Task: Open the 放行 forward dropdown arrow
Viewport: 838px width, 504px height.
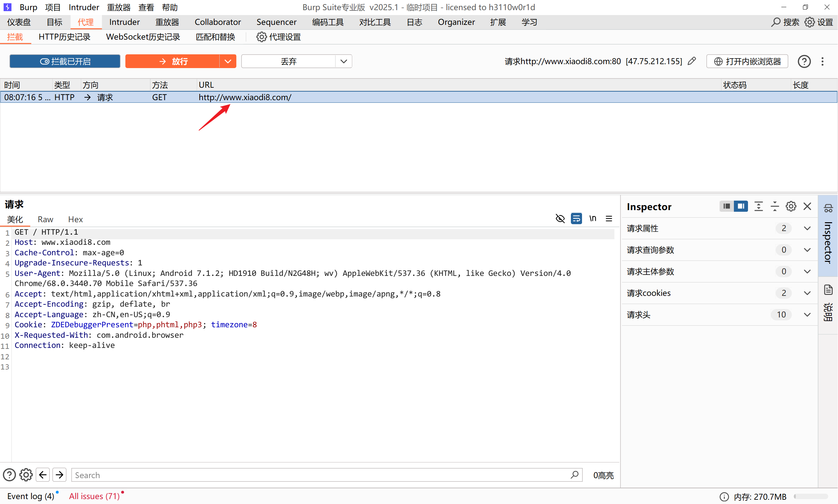Action: coord(228,62)
